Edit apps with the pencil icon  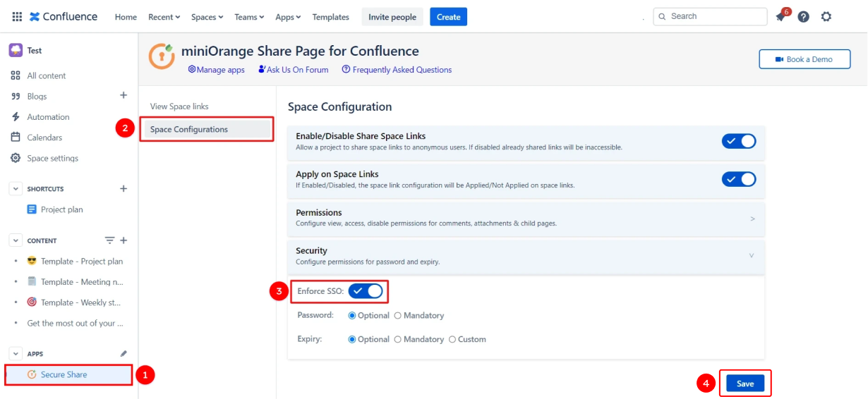124,354
